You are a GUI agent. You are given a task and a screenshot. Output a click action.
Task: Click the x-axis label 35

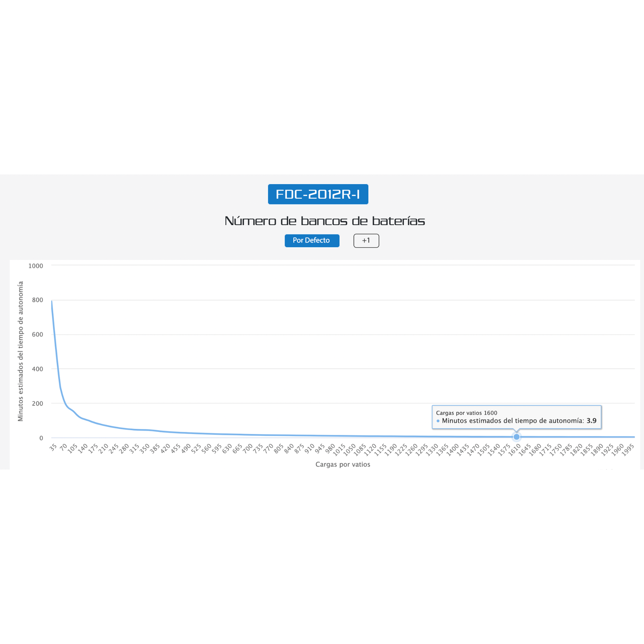click(x=53, y=447)
